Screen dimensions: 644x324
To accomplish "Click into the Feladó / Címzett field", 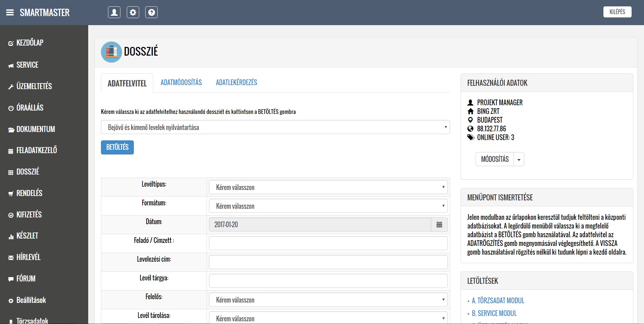I will pos(328,243).
